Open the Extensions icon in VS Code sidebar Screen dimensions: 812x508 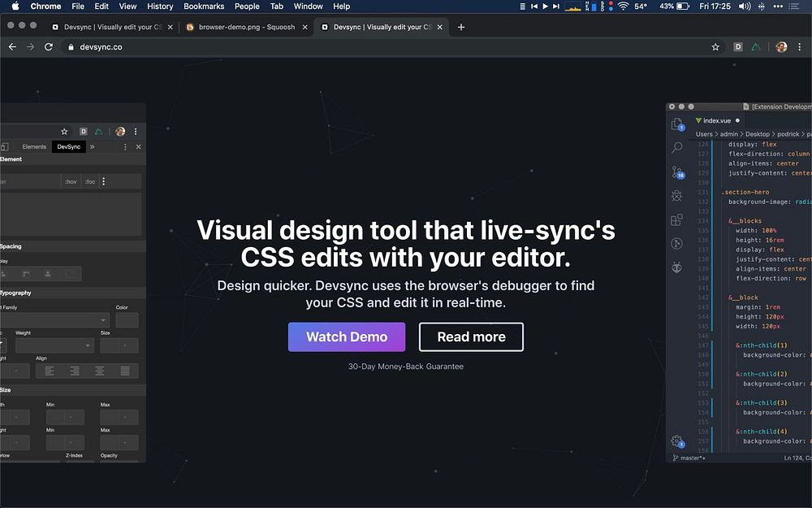(x=677, y=219)
